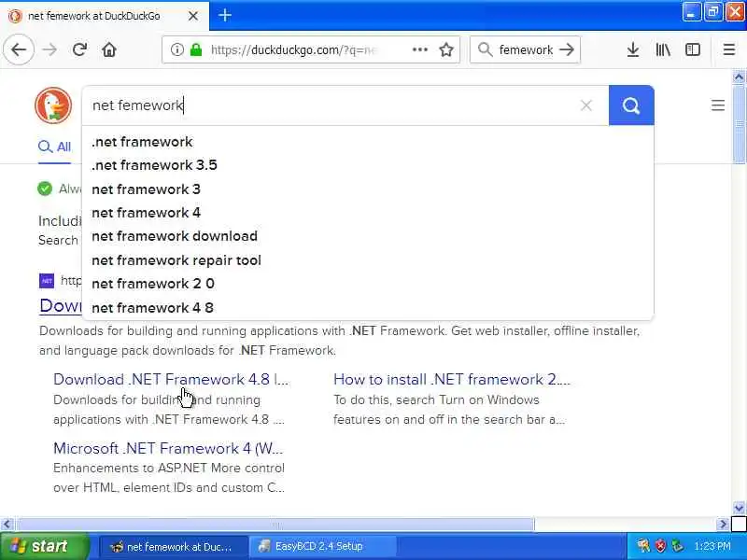Open the downloads panel
The height and width of the screenshot is (560, 747).
(633, 49)
